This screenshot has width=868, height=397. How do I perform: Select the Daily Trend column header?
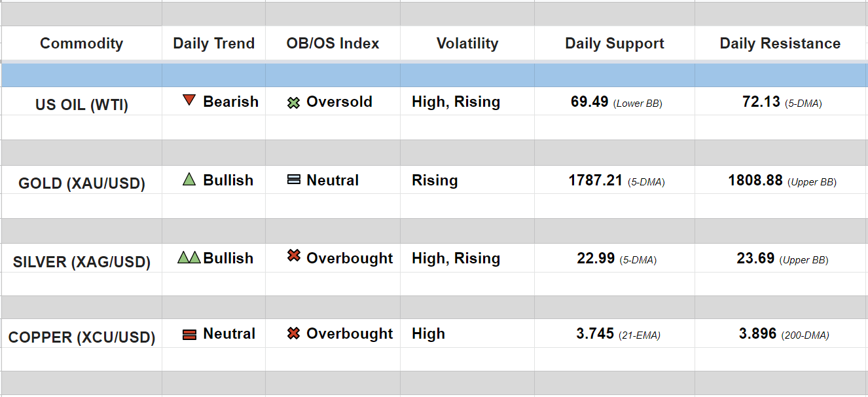click(x=213, y=44)
